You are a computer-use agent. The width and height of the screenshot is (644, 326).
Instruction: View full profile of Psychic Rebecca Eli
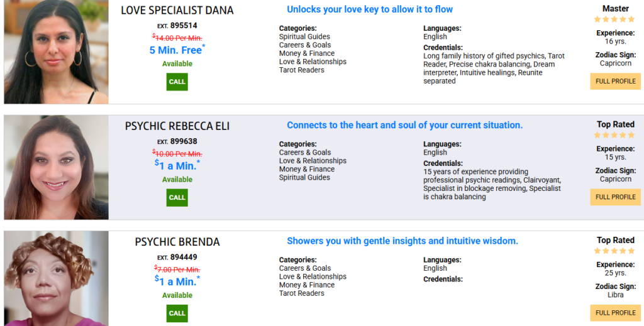[x=615, y=197]
